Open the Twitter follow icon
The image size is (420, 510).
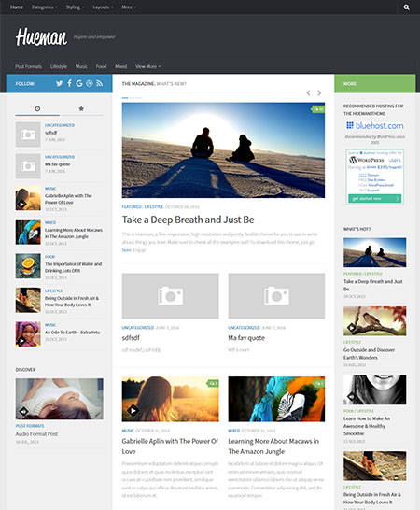point(59,83)
